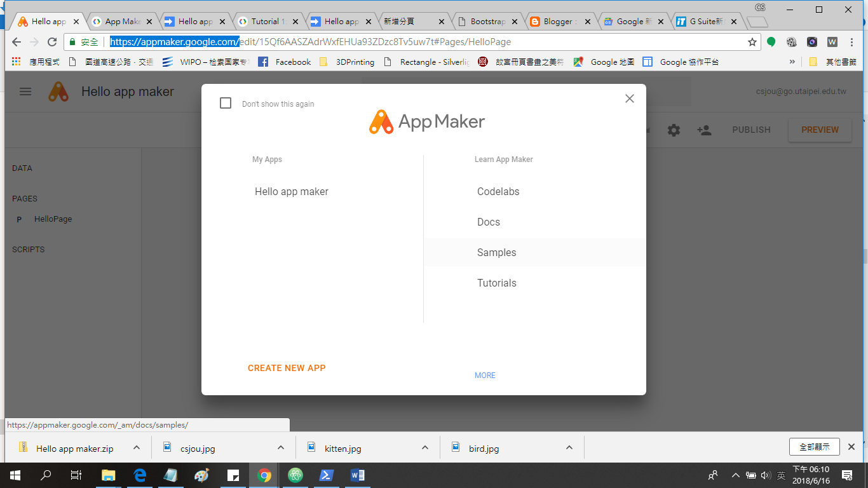
Task: Click the browser forward arrow
Action: 34,42
